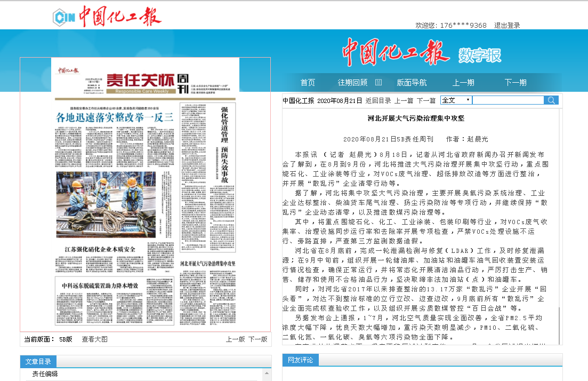
Task: Select the 网友评论 tab
Action: click(x=300, y=360)
